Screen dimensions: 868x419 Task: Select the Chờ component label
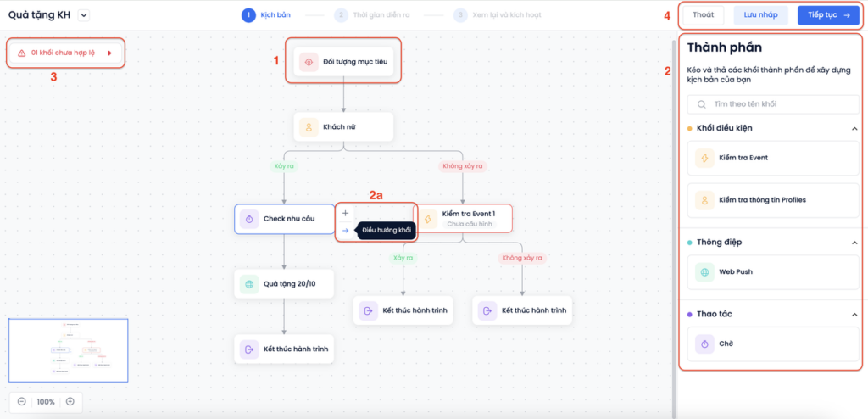(726, 344)
